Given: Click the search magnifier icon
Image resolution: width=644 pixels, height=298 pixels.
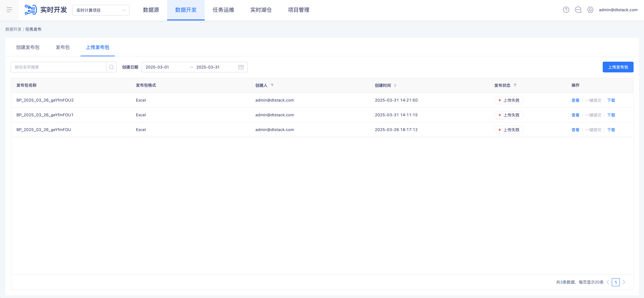Looking at the screenshot, I should pos(111,67).
